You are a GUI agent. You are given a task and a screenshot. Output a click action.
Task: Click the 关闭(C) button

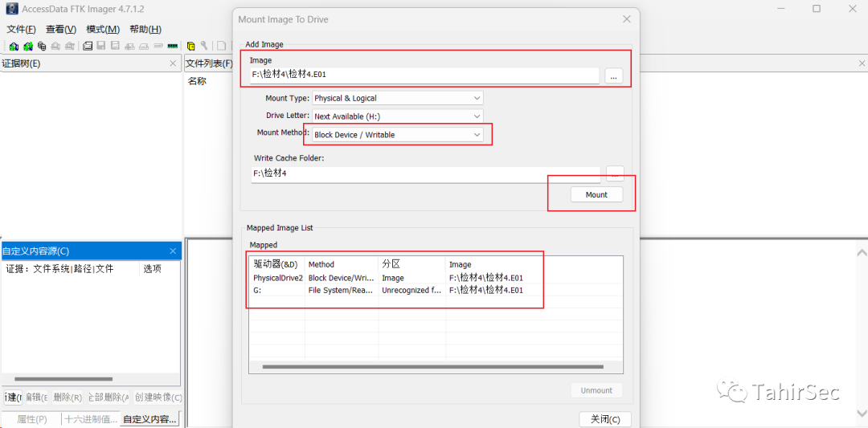(x=604, y=419)
